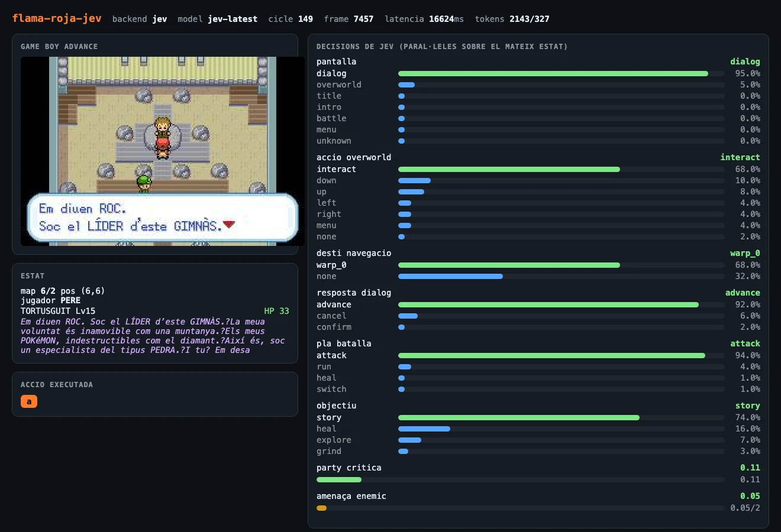Click the "title" row label
781x532 pixels.
pos(329,96)
